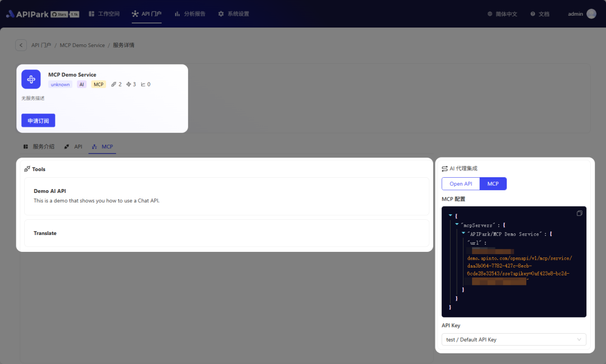Image resolution: width=606 pixels, height=364 pixels.
Task: Click the unknown tag
Action: [60, 85]
